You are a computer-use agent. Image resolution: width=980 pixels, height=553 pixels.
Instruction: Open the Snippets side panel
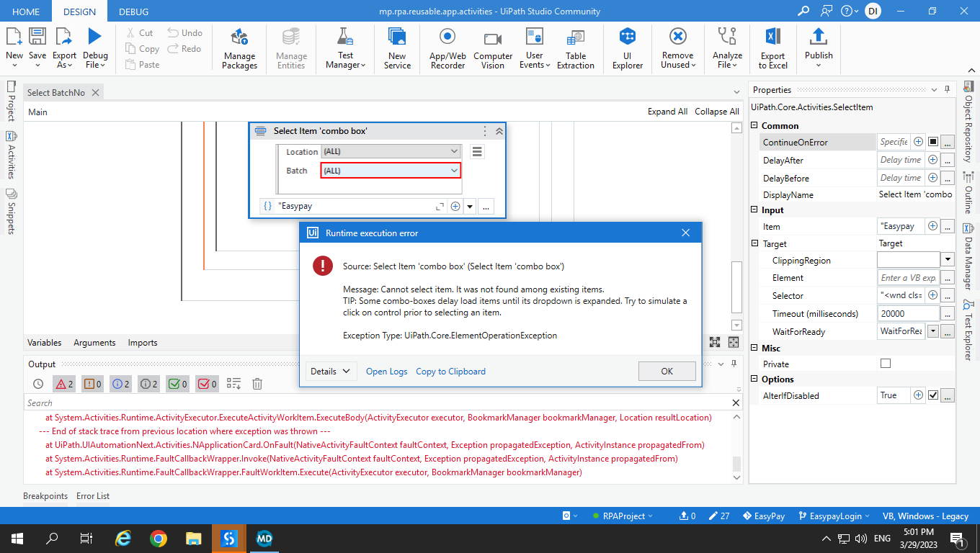[x=11, y=211]
